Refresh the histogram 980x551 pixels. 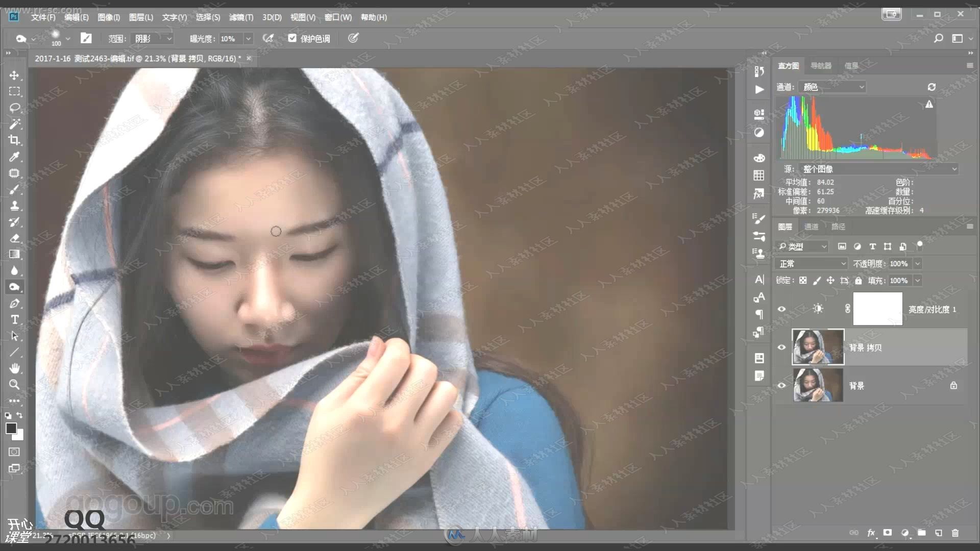[x=932, y=87]
